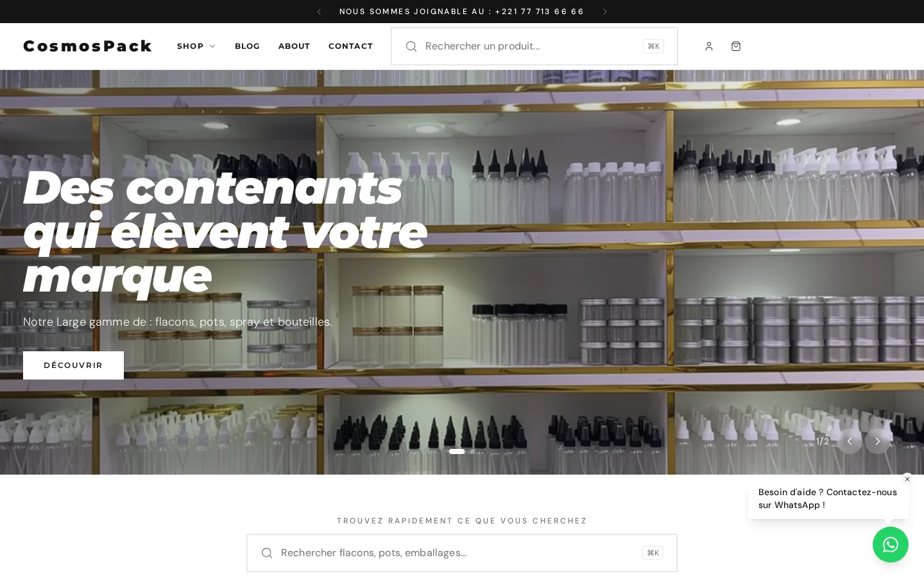The width and height of the screenshot is (924, 578).
Task: Close the WhatsApp help popup
Action: tap(907, 479)
